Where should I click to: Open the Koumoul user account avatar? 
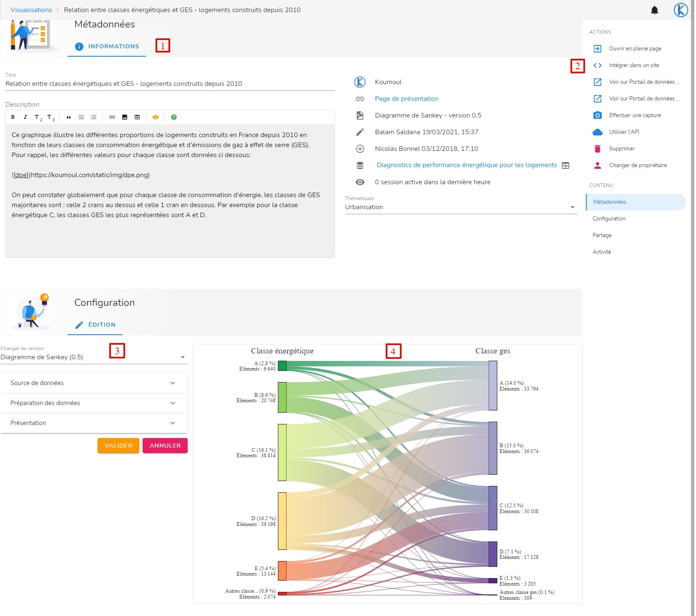(x=681, y=10)
